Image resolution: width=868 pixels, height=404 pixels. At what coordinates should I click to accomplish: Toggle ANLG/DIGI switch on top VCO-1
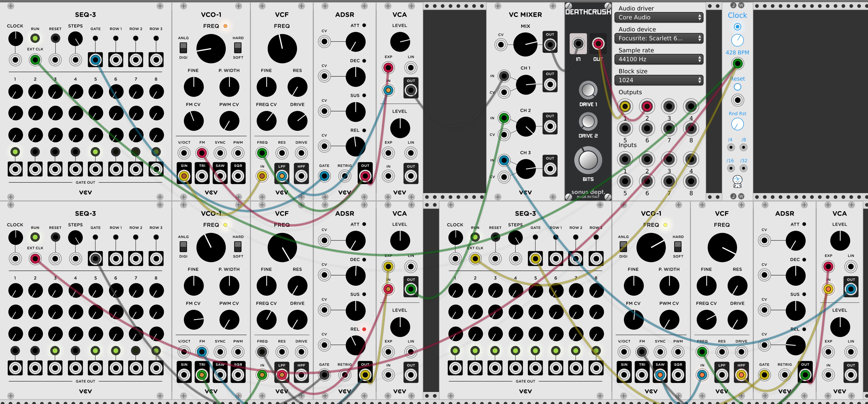tap(183, 48)
